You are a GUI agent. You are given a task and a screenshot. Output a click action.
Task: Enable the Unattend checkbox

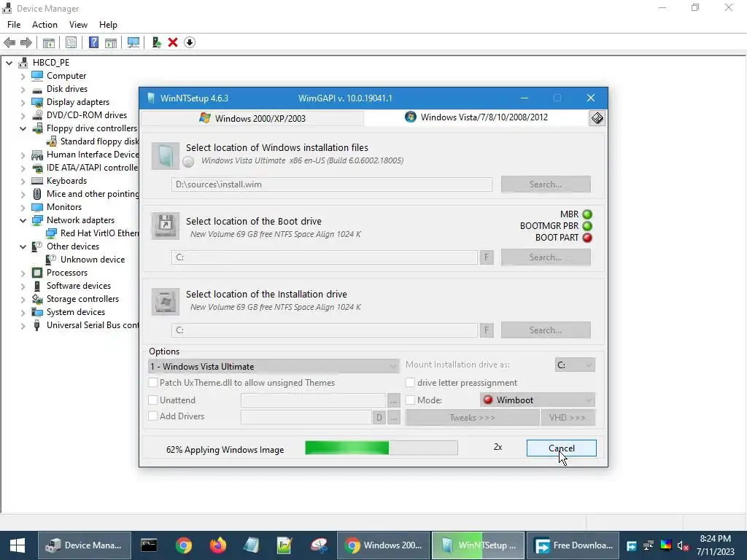pos(153,400)
